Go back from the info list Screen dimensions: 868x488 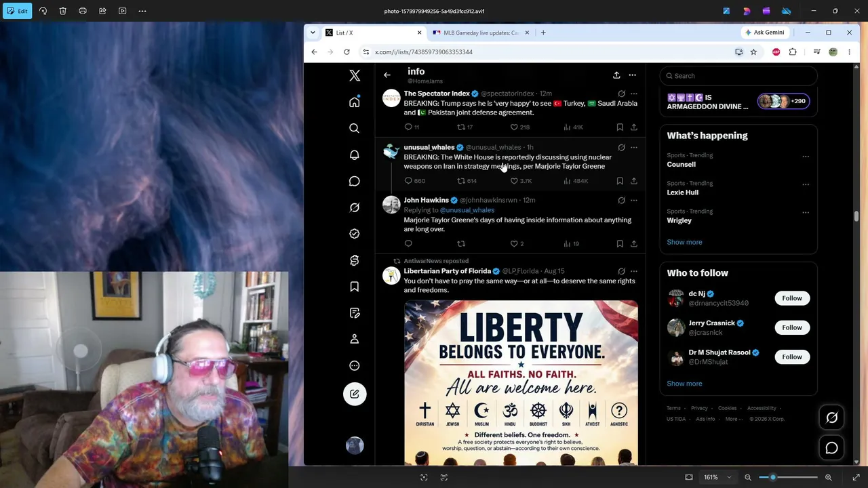[387, 75]
